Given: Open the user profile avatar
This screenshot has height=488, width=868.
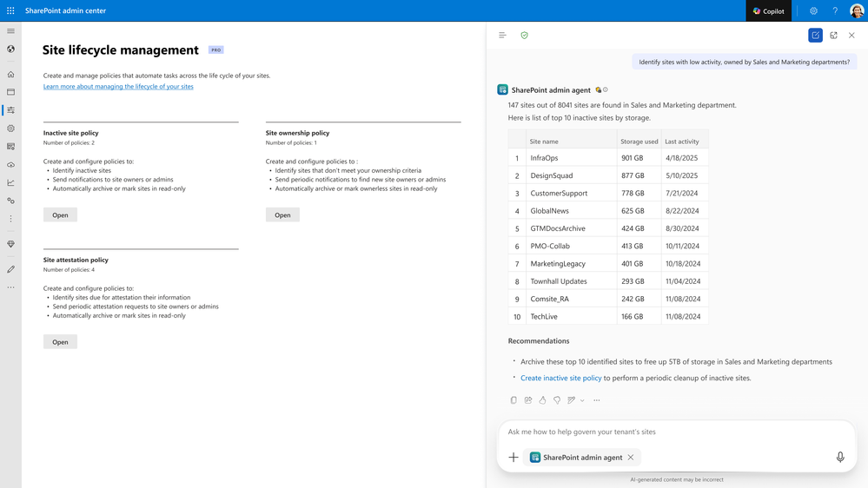Looking at the screenshot, I should coord(857,10).
